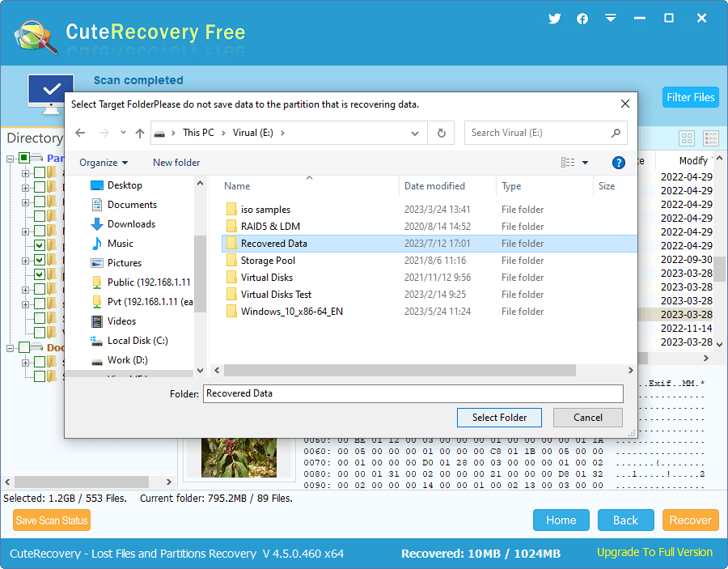Click the Filter Files button

(x=690, y=97)
